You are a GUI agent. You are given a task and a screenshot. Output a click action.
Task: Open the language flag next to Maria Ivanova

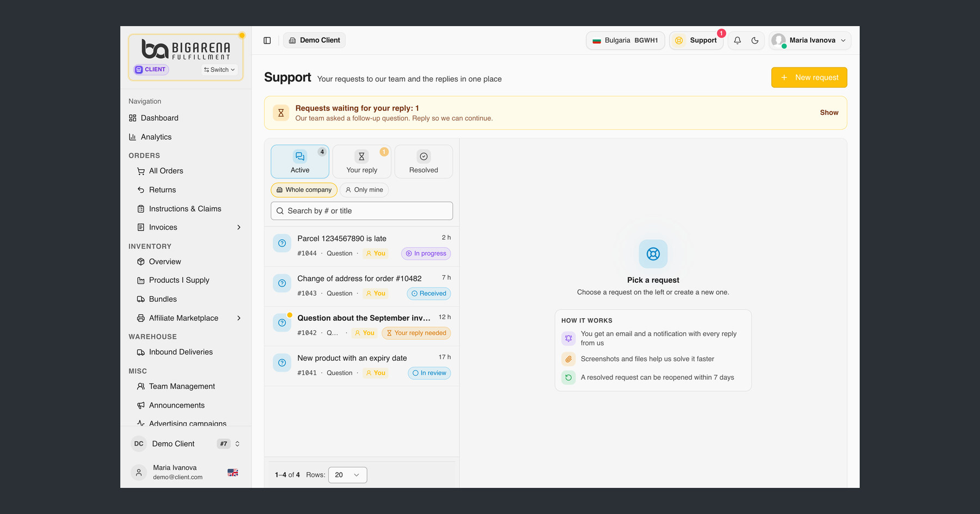[232, 472]
